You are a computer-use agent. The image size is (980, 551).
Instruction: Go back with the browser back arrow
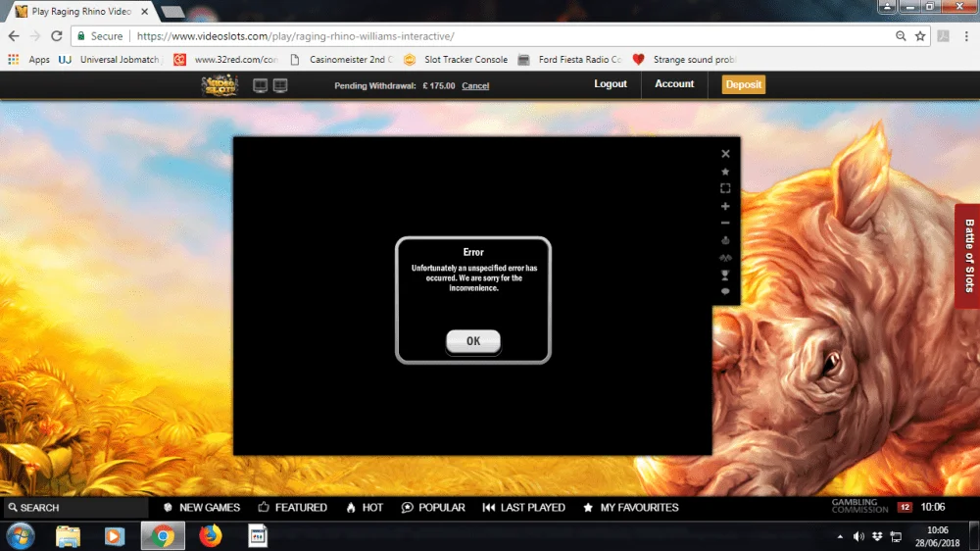[14, 36]
